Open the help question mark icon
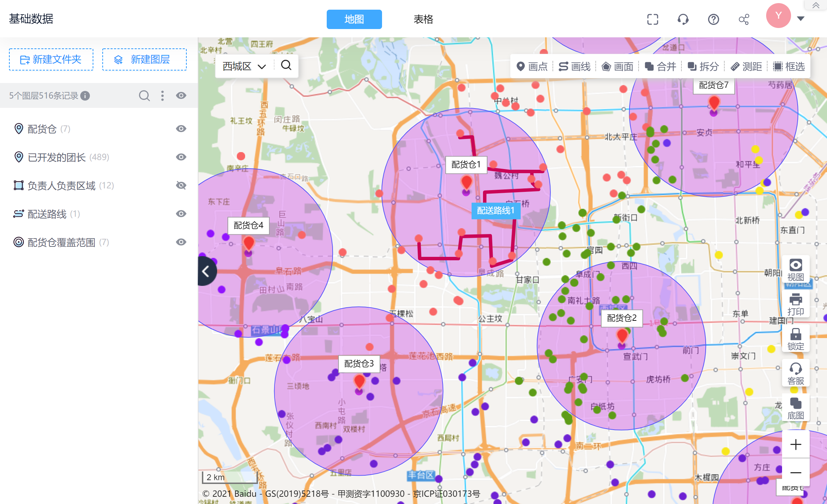 click(x=714, y=19)
